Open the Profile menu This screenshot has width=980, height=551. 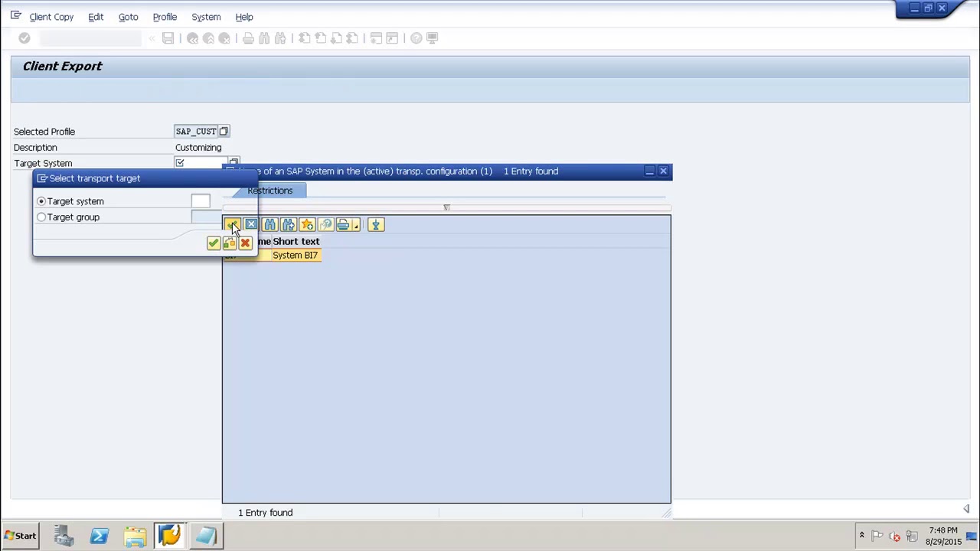(165, 17)
